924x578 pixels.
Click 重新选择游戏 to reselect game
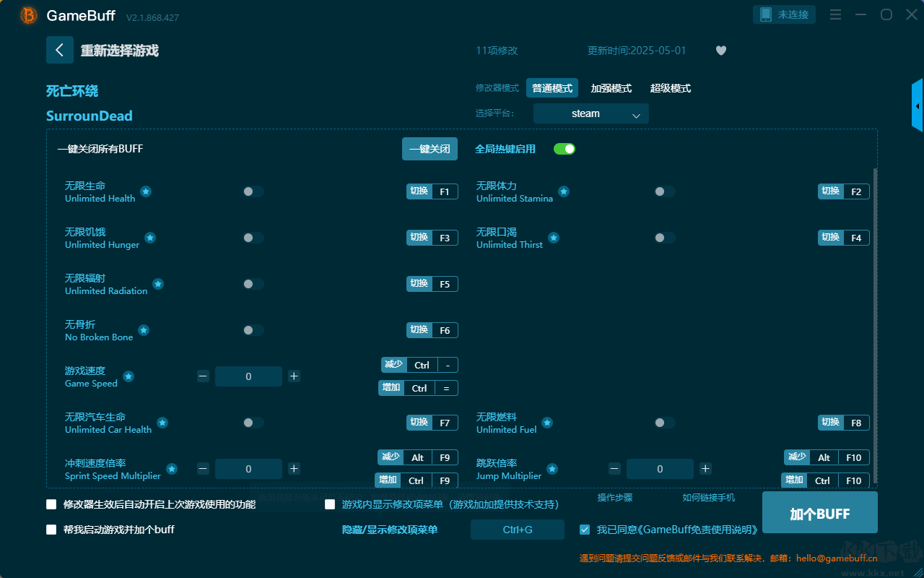[x=120, y=51]
